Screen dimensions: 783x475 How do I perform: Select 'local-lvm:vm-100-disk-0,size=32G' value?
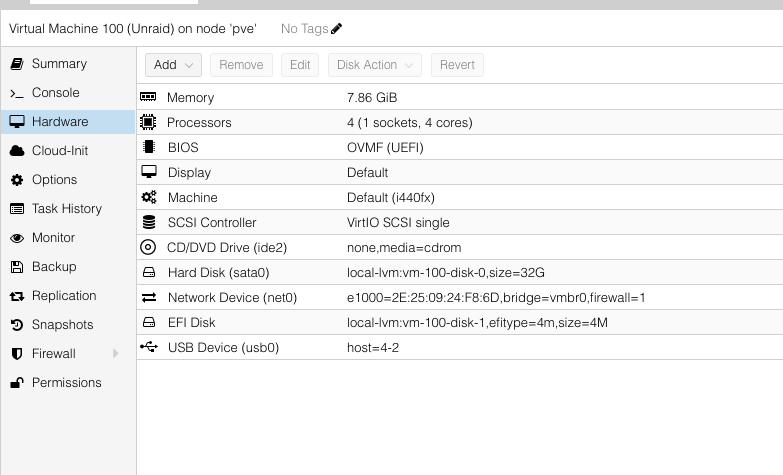point(445,272)
